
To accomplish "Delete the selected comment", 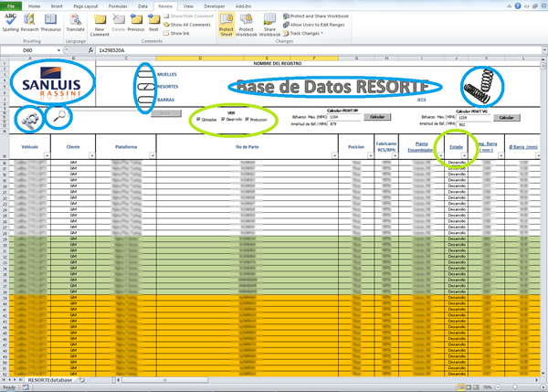I will pos(119,23).
